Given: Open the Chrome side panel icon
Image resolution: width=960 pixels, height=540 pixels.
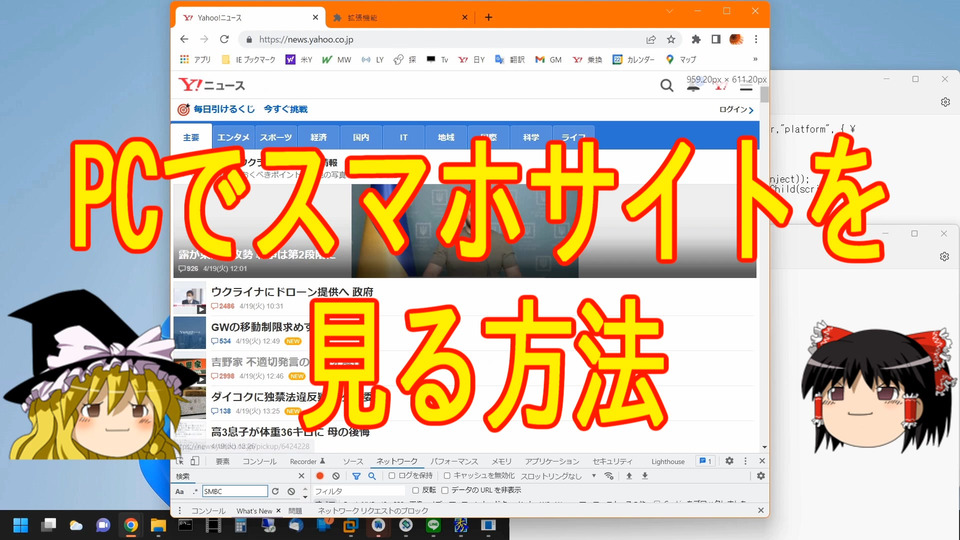Looking at the screenshot, I should point(716,39).
